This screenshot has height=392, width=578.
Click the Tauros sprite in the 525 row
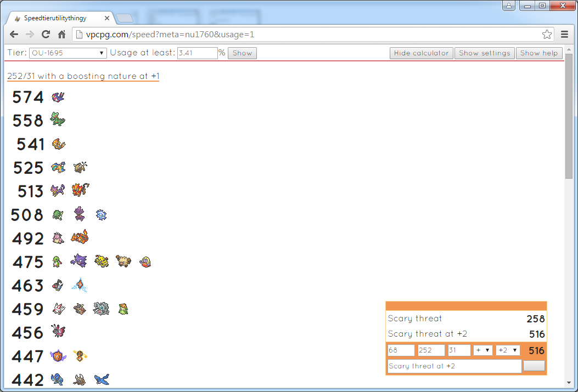tap(80, 167)
